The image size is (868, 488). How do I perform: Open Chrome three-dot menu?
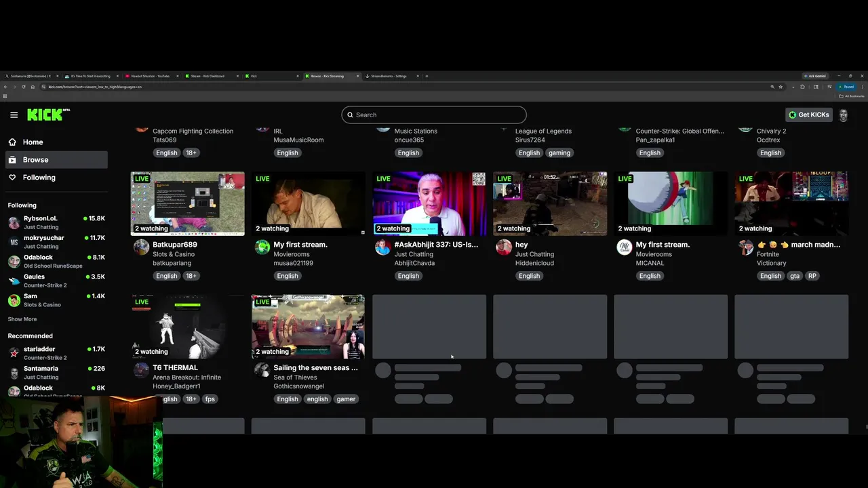pos(862,87)
